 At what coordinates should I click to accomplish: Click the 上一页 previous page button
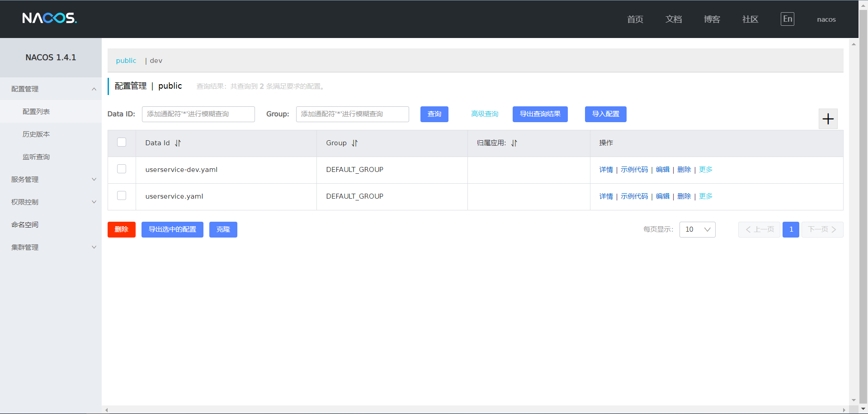point(759,229)
